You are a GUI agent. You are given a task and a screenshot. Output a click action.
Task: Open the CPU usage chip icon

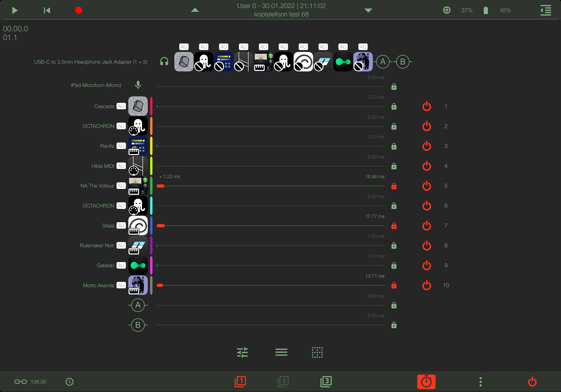(x=447, y=10)
